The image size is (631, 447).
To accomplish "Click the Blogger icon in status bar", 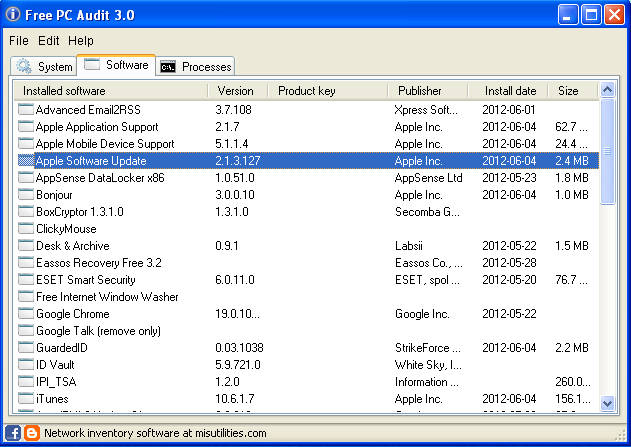I will (31, 433).
